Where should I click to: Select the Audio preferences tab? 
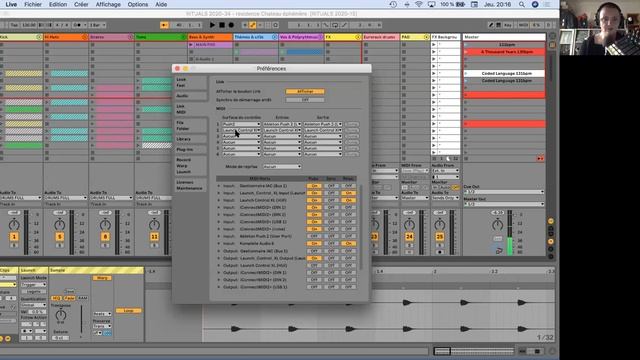pyautogui.click(x=191, y=96)
